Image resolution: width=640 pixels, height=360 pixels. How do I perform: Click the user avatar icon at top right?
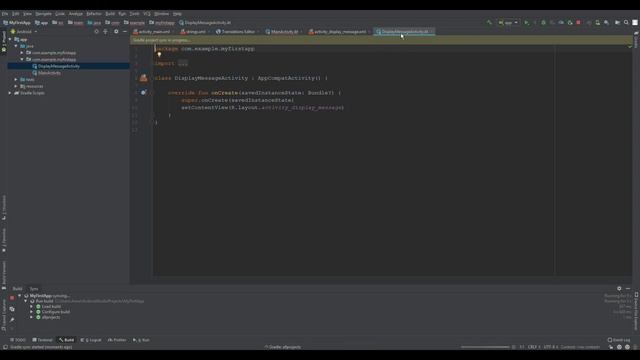point(635,23)
